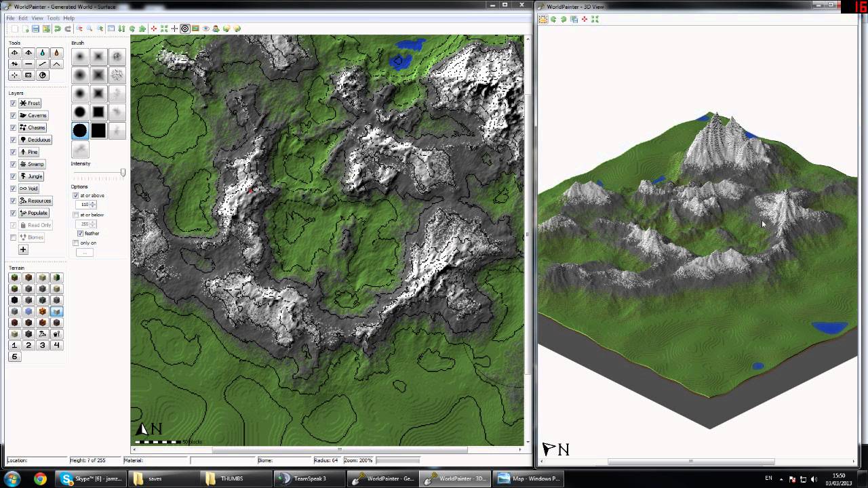Click the Save world toolbar icon
Viewport: 868px width, 488px height.
[x=35, y=28]
